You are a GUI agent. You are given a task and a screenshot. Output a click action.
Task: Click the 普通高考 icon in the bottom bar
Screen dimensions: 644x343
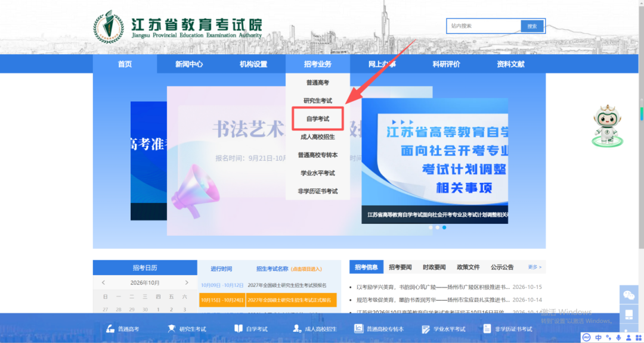tap(110, 329)
